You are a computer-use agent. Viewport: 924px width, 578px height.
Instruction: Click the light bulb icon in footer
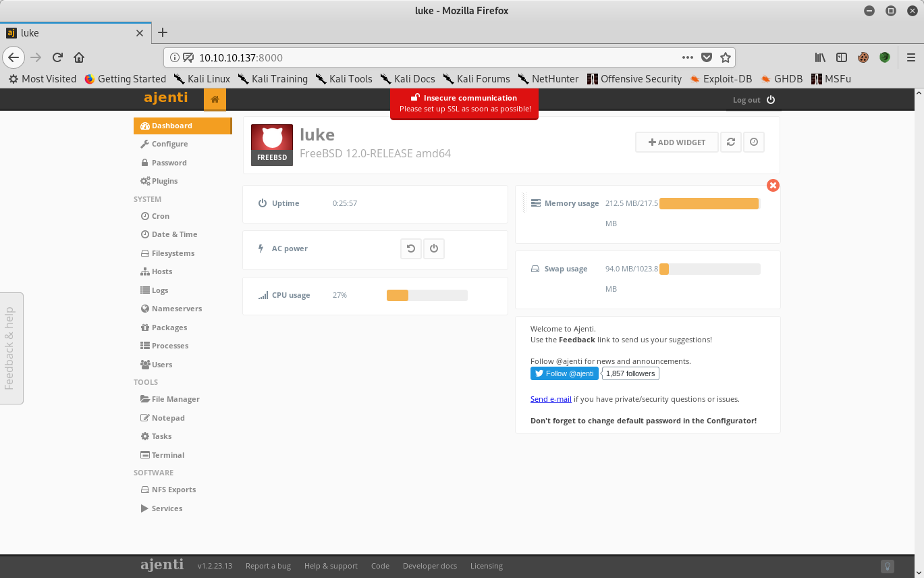888,566
